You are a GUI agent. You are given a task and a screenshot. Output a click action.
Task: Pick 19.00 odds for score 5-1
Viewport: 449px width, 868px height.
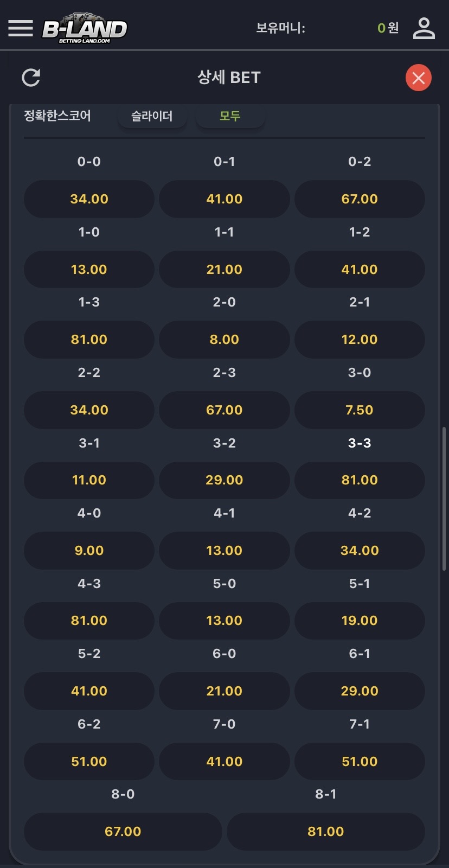360,621
